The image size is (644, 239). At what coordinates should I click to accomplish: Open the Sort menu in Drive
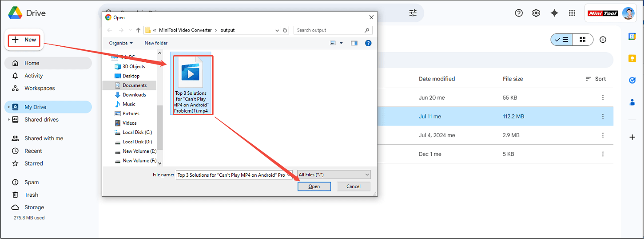(596, 79)
